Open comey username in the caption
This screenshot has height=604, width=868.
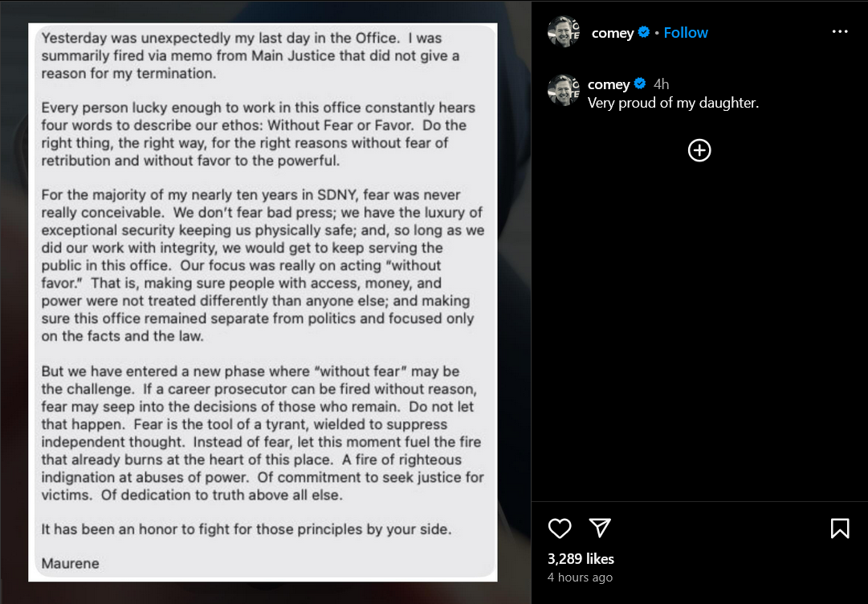pyautogui.click(x=609, y=84)
